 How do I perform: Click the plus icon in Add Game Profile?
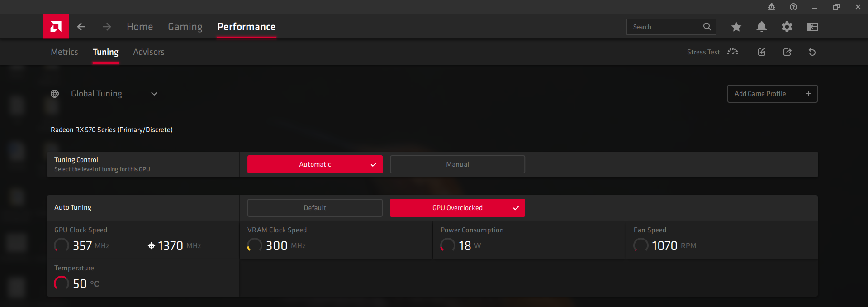[809, 94]
